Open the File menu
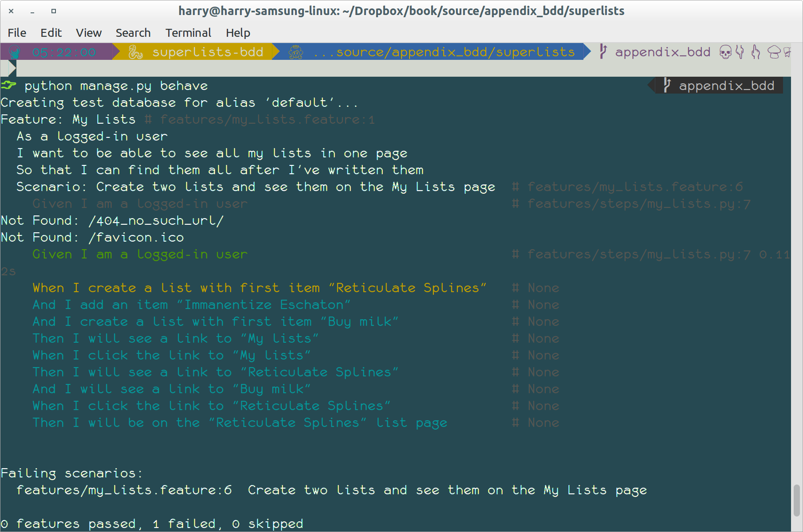Screen dimensions: 803x532 [x=17, y=33]
